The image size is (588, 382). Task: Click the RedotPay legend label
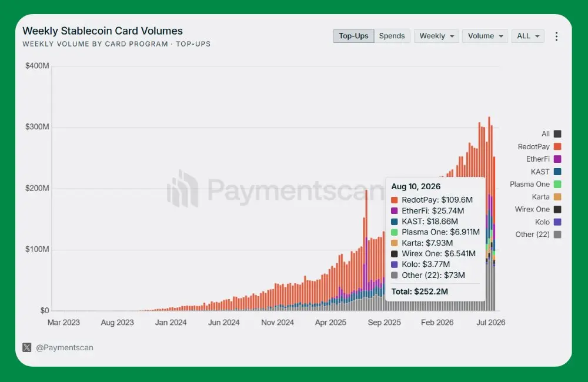pos(534,146)
